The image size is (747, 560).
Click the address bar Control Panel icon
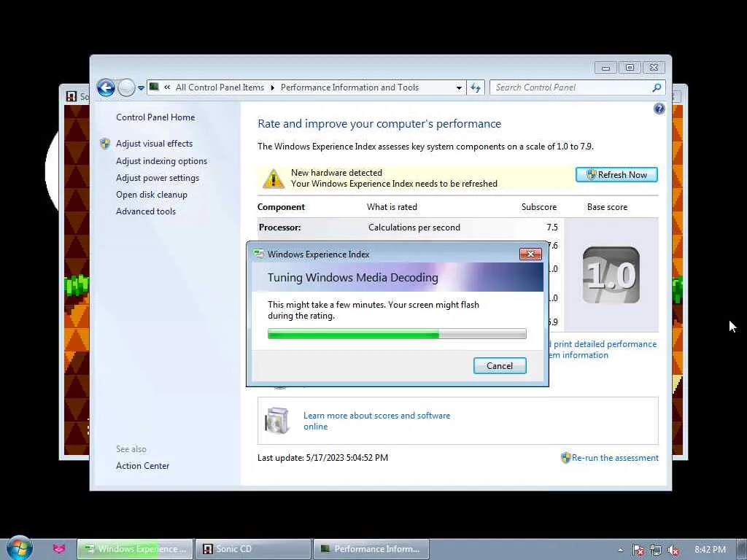pyautogui.click(x=154, y=87)
